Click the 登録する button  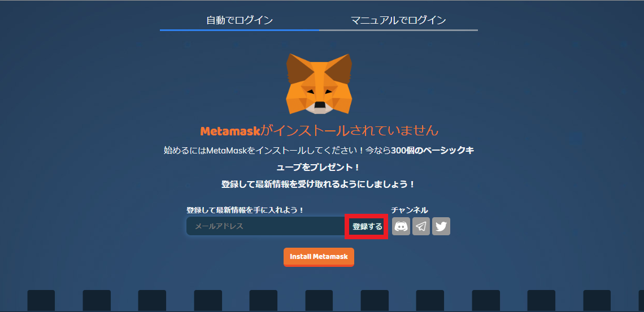pyautogui.click(x=367, y=226)
